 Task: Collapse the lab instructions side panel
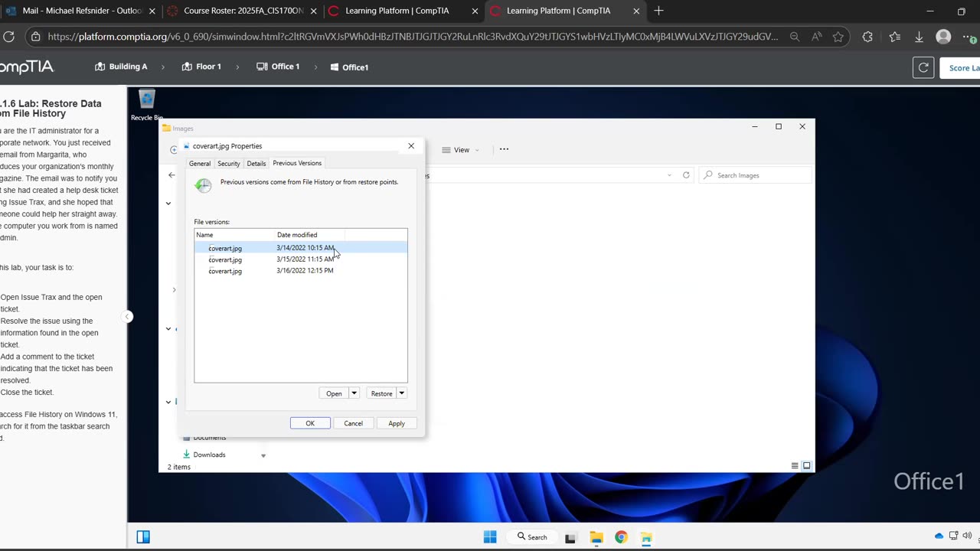pyautogui.click(x=128, y=317)
